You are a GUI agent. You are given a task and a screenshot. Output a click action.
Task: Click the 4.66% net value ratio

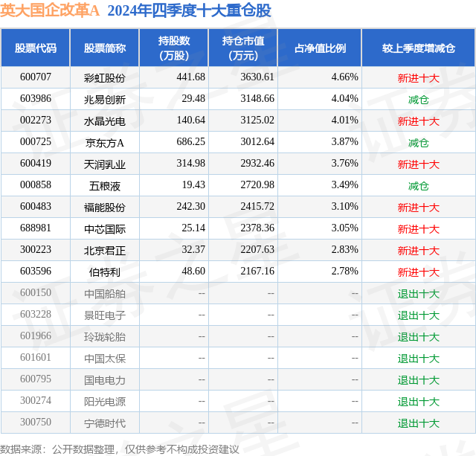(345, 77)
